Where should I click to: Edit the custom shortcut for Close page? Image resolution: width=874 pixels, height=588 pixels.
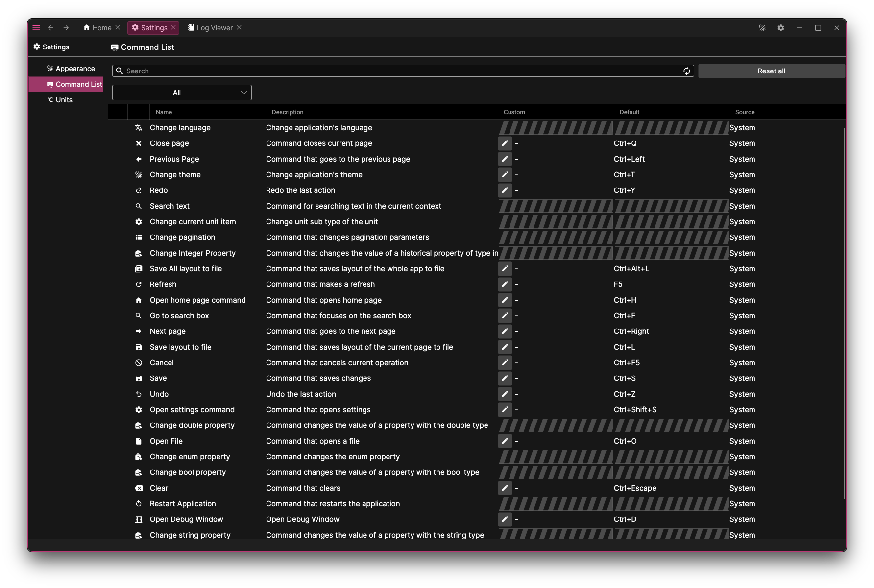[x=505, y=143]
